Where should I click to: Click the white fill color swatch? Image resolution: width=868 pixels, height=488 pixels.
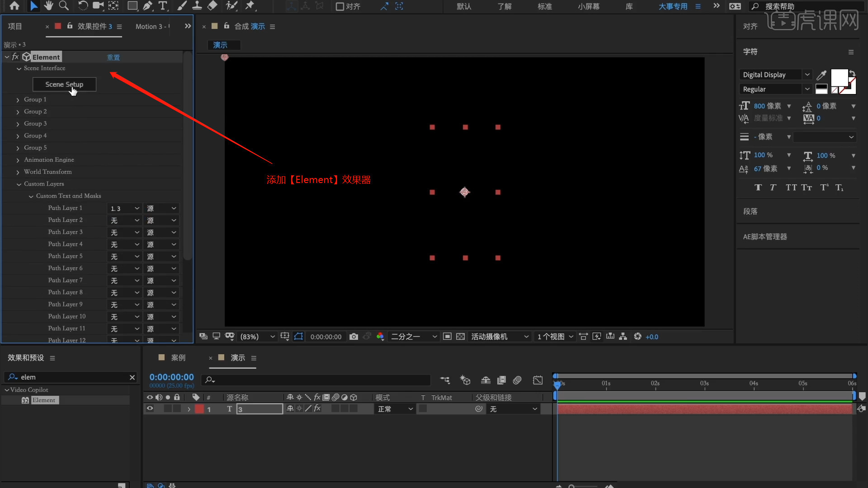click(x=839, y=78)
